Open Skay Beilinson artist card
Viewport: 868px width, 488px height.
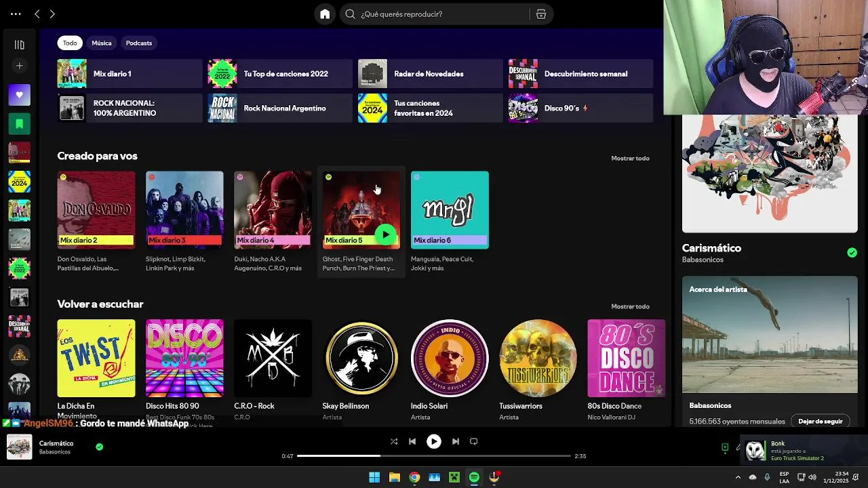tap(361, 369)
